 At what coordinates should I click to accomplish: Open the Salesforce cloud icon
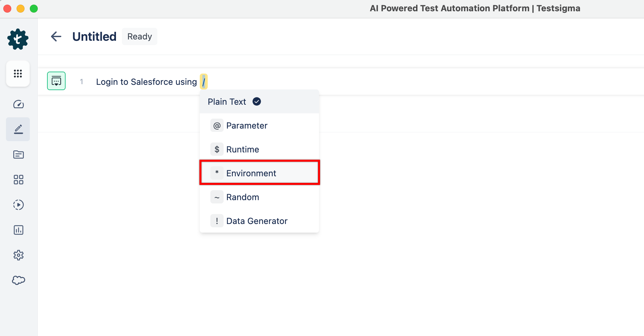19,280
